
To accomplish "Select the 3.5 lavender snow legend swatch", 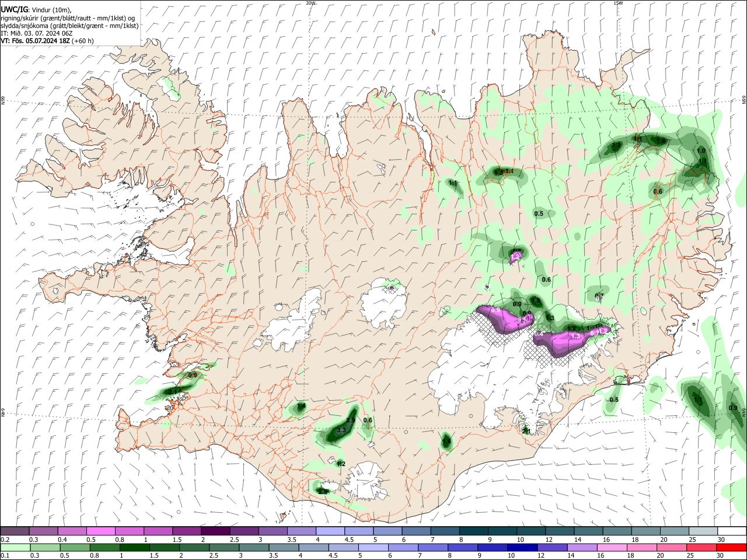I will pyautogui.click(x=301, y=531).
